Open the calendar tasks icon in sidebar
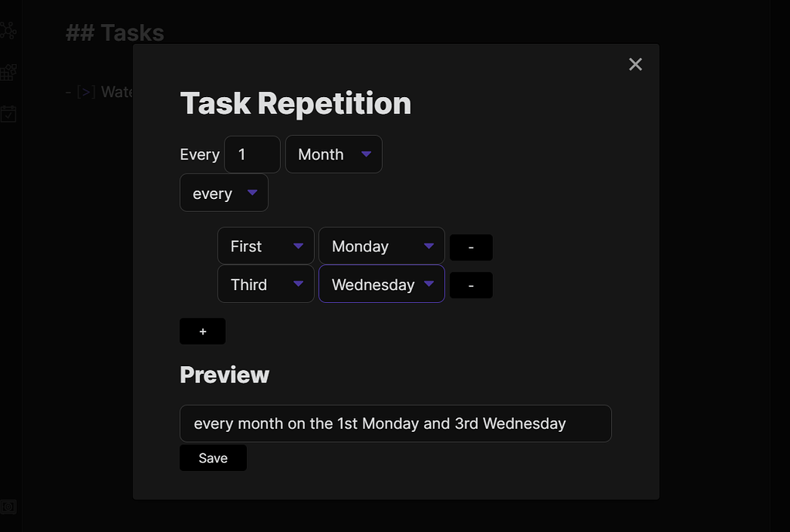The height and width of the screenshot is (532, 790). (x=8, y=114)
